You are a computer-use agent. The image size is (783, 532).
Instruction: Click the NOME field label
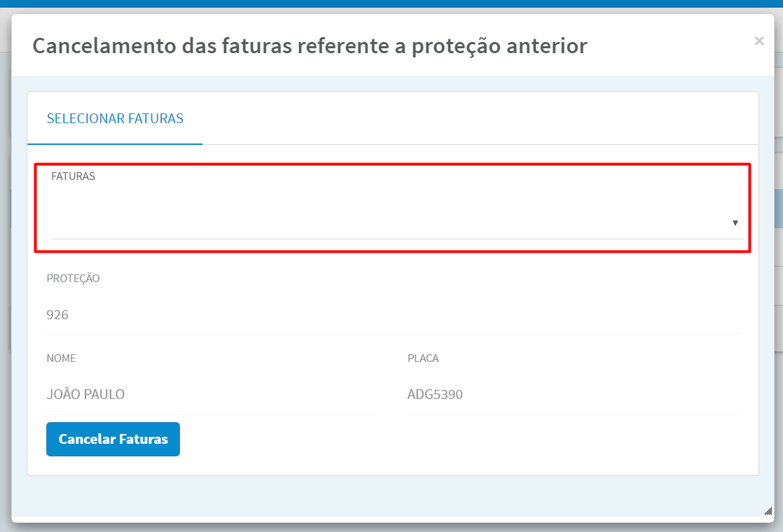point(61,358)
